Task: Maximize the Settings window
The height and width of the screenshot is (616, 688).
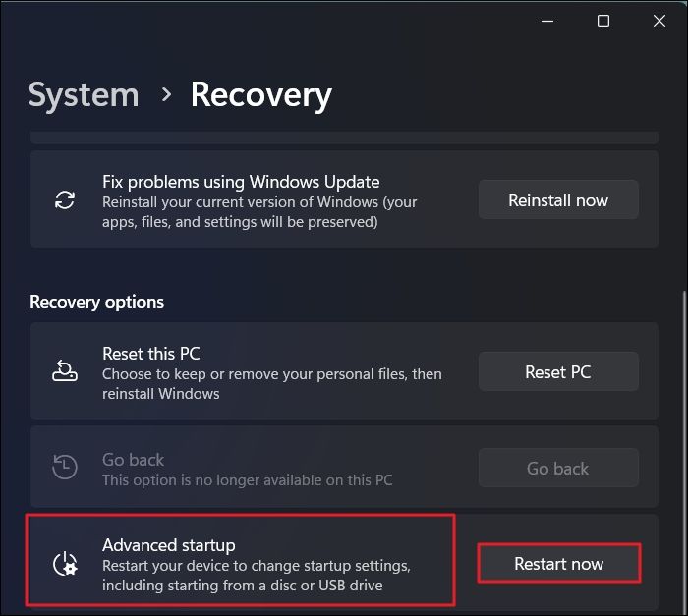Action: point(603,21)
